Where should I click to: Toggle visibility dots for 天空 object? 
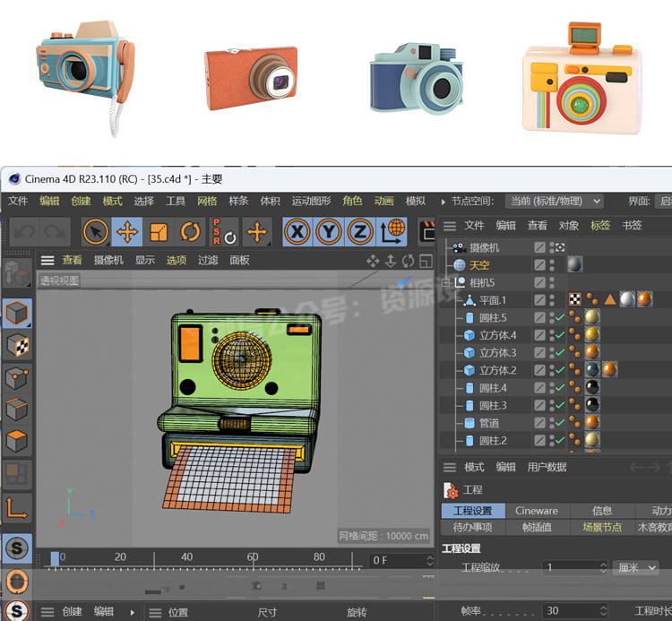552,265
